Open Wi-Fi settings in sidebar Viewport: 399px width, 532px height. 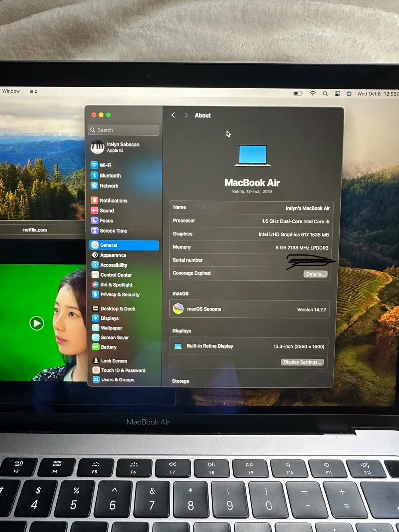(x=105, y=165)
